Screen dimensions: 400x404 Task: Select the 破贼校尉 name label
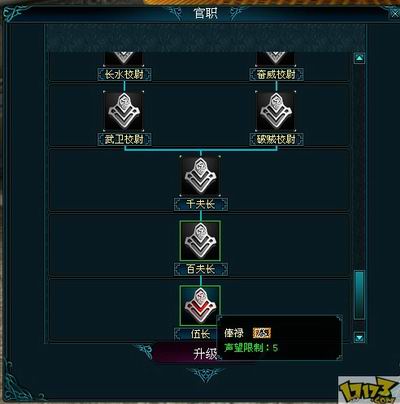[x=276, y=139]
